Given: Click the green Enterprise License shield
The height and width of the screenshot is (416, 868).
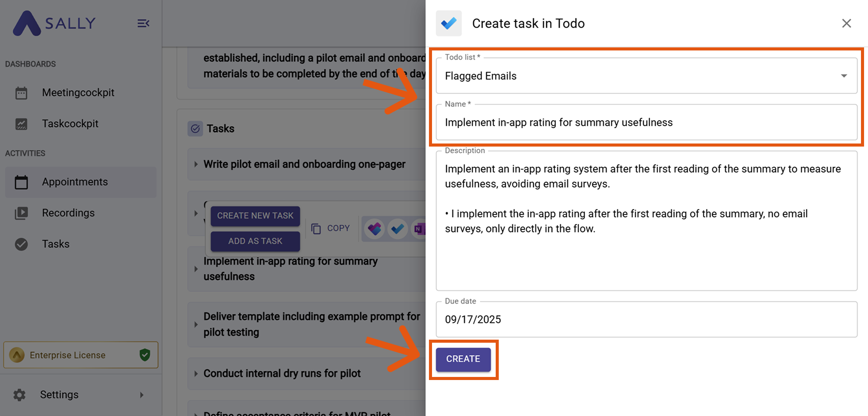Looking at the screenshot, I should pos(145,355).
